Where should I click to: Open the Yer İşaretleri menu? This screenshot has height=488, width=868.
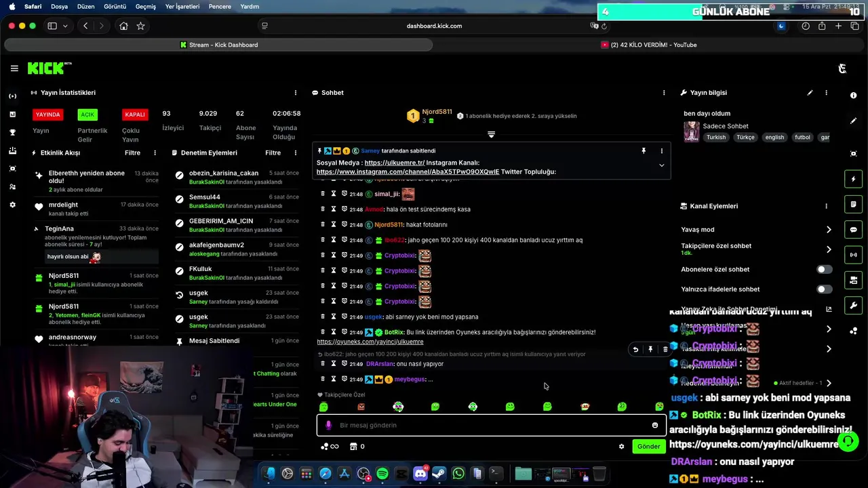[182, 6]
